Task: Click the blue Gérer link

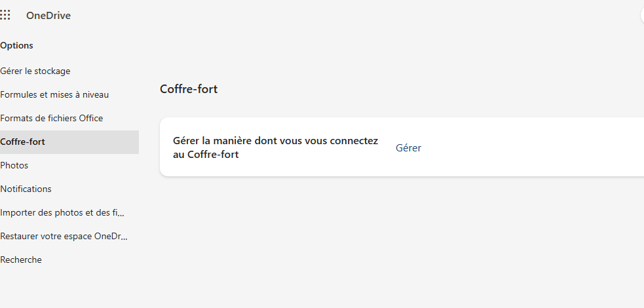Action: [408, 148]
